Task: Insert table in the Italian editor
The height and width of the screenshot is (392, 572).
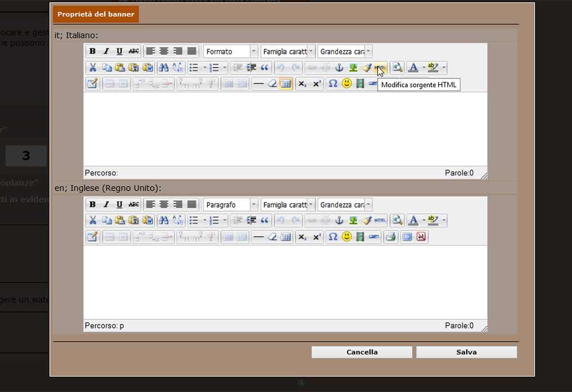Action: [285, 84]
